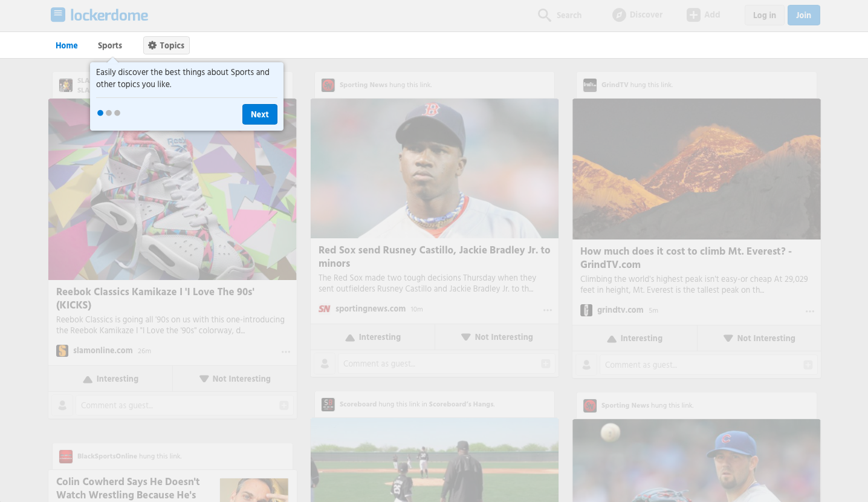Mark Reebok post as Interesting
This screenshot has width=868, height=502.
click(x=111, y=379)
